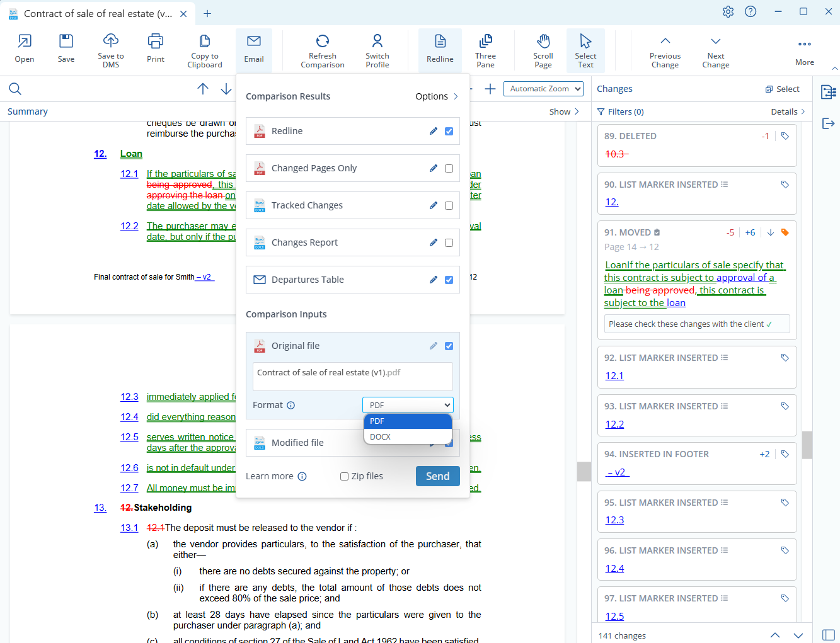
Task: Tick the Zip files checkbox
Action: pos(345,477)
